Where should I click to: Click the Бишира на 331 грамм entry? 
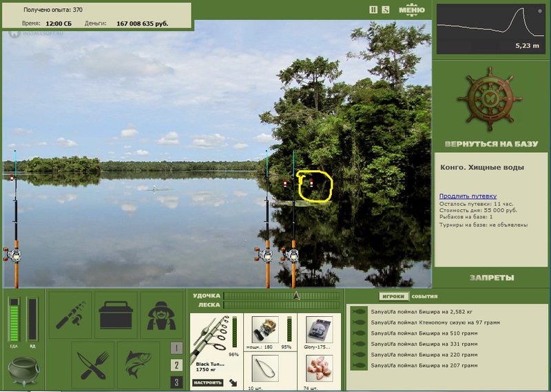pos(424,344)
